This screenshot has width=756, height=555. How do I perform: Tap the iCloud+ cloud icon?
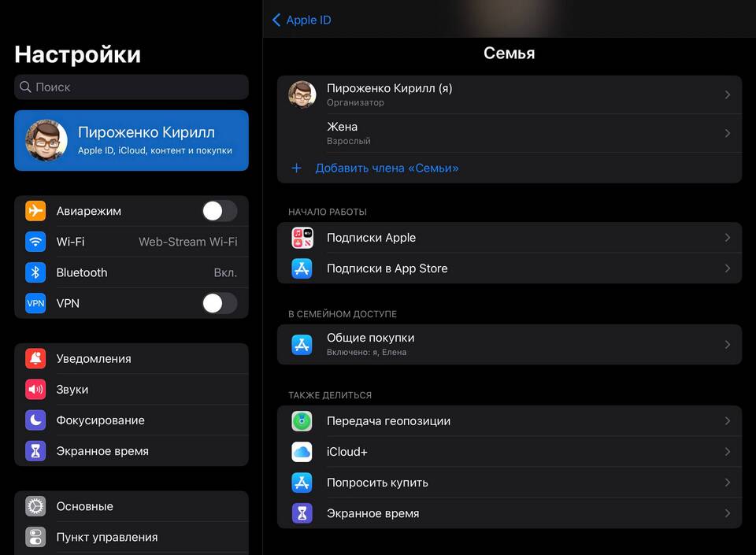click(302, 452)
